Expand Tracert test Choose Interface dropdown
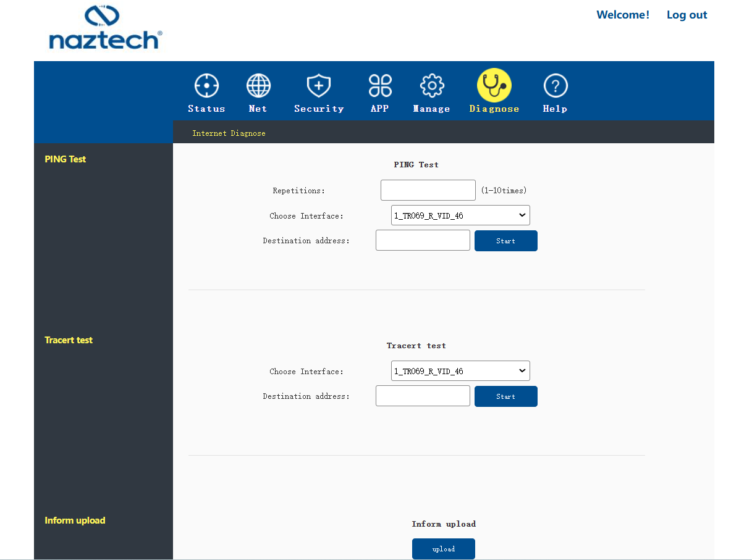 pos(460,371)
